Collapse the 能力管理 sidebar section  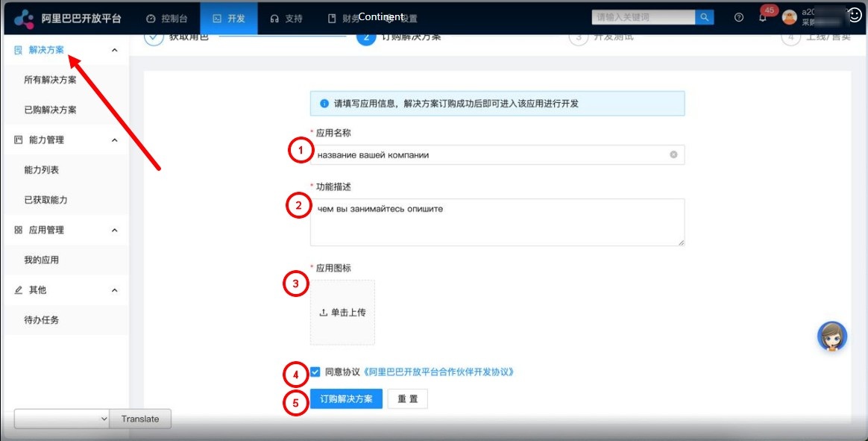point(114,140)
